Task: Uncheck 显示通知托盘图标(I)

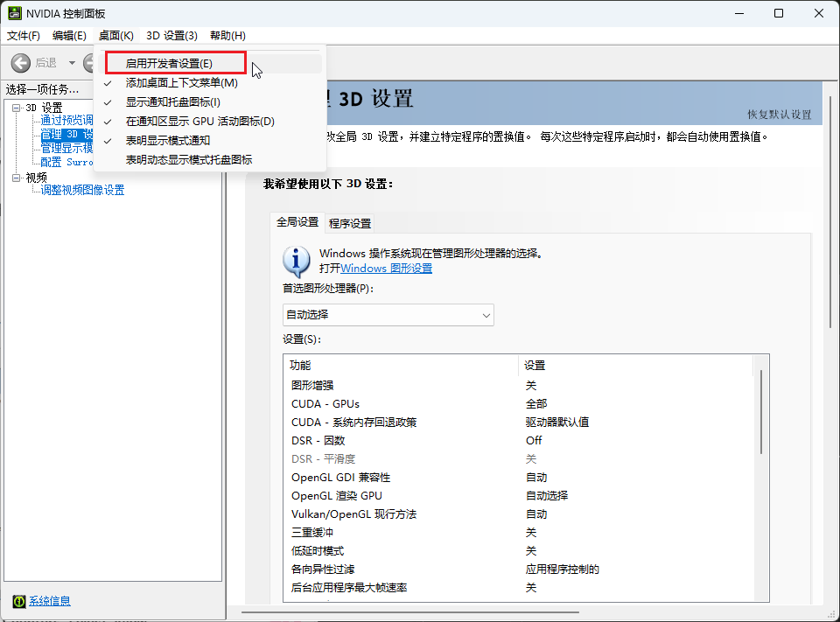Action: (210, 102)
